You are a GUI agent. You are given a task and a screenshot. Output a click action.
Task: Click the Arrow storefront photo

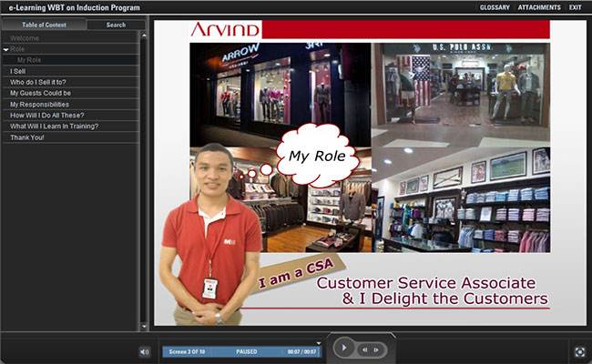click(281, 93)
